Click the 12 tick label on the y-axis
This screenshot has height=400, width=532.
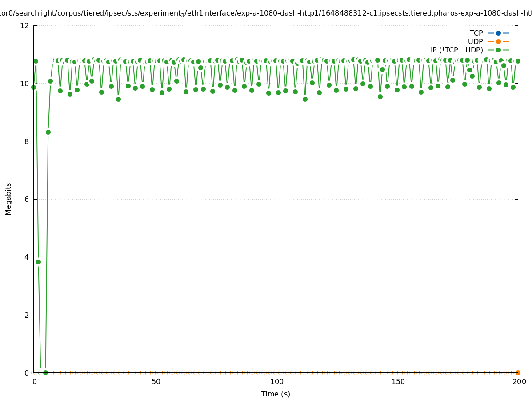pyautogui.click(x=24, y=26)
